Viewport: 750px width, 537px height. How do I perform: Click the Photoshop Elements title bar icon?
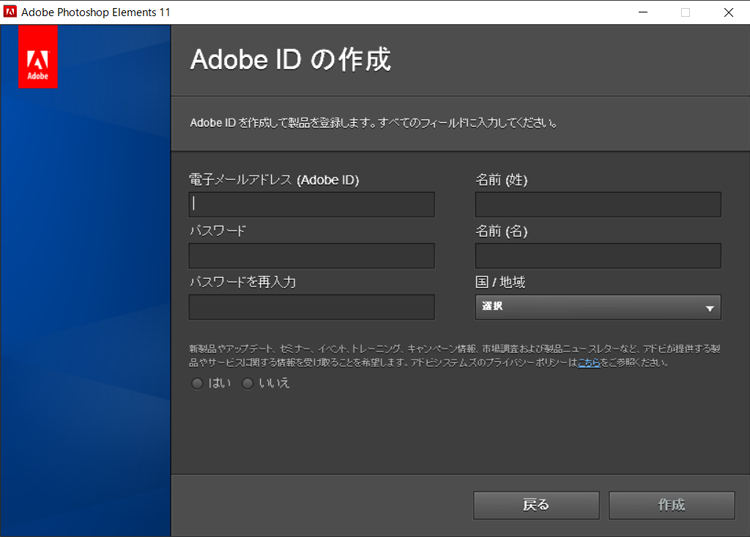point(10,12)
